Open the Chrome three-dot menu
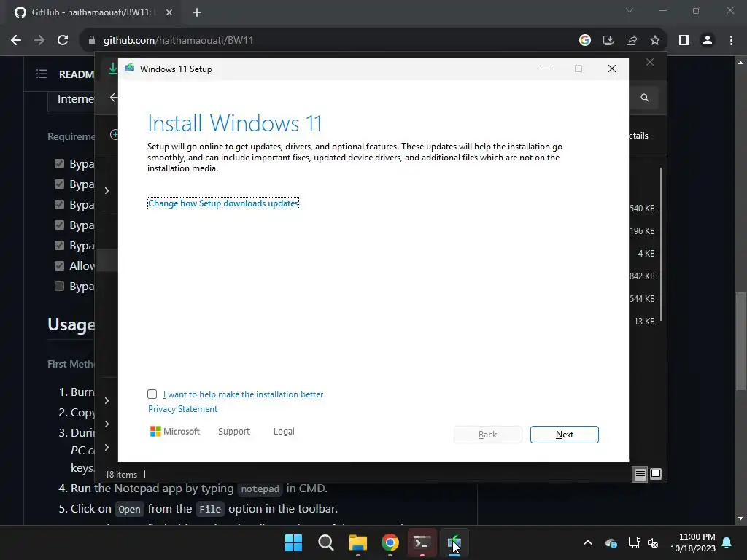Image resolution: width=747 pixels, height=560 pixels. pyautogui.click(x=731, y=41)
